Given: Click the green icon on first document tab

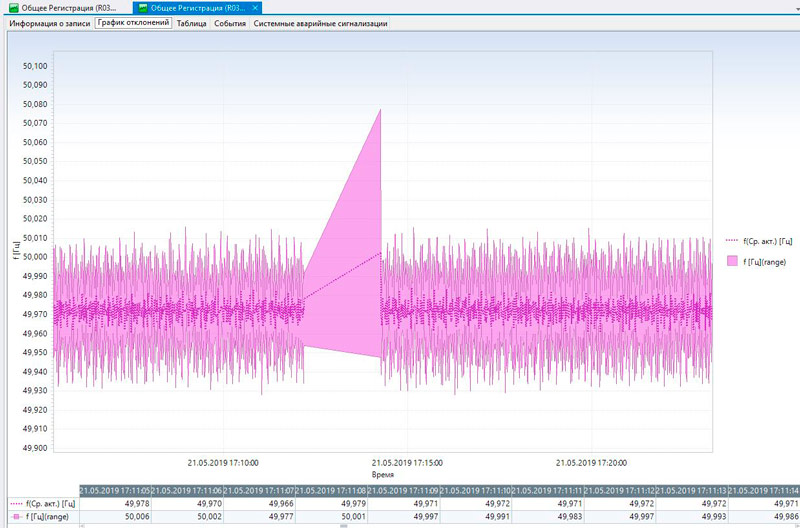Looking at the screenshot, I should pos(12,7).
